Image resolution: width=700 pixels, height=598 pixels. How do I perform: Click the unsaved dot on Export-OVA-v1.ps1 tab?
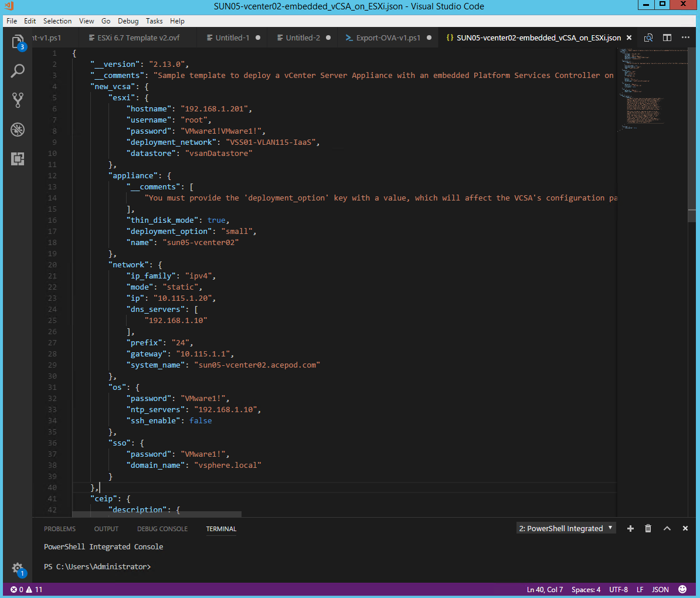[429, 38]
